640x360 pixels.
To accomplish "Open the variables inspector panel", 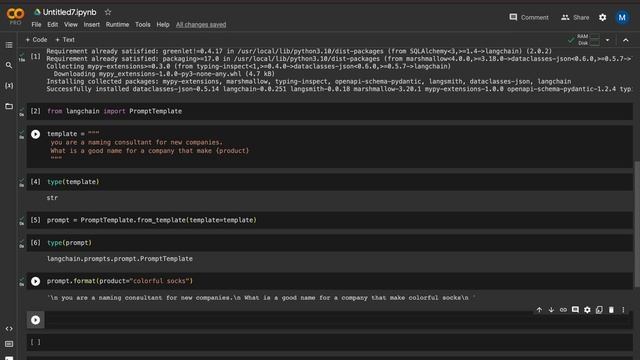I will click(x=9, y=86).
